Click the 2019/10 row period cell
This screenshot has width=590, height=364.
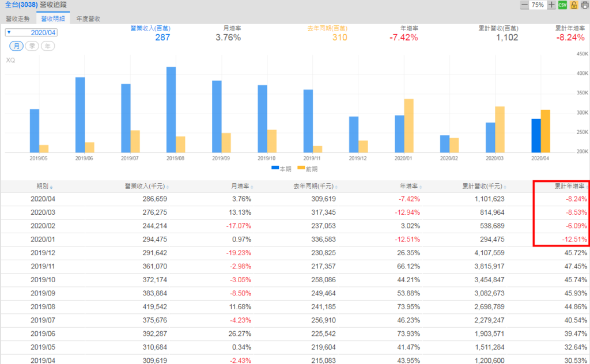[x=43, y=280]
